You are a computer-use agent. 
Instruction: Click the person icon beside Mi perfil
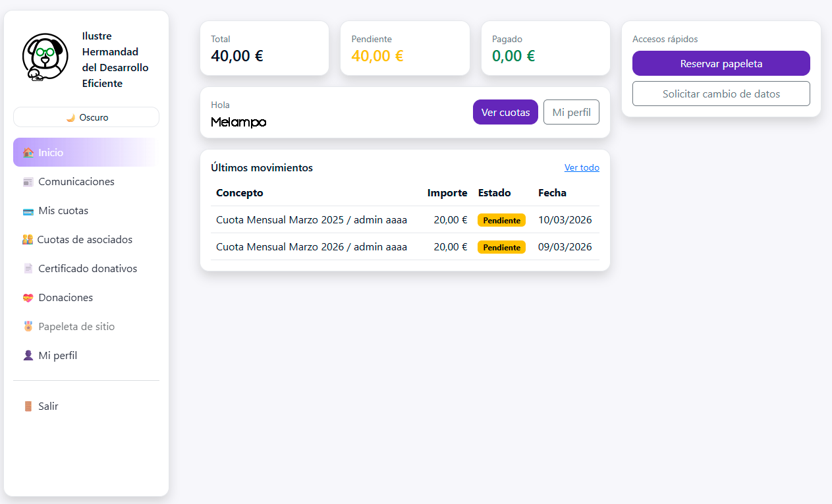pyautogui.click(x=28, y=356)
